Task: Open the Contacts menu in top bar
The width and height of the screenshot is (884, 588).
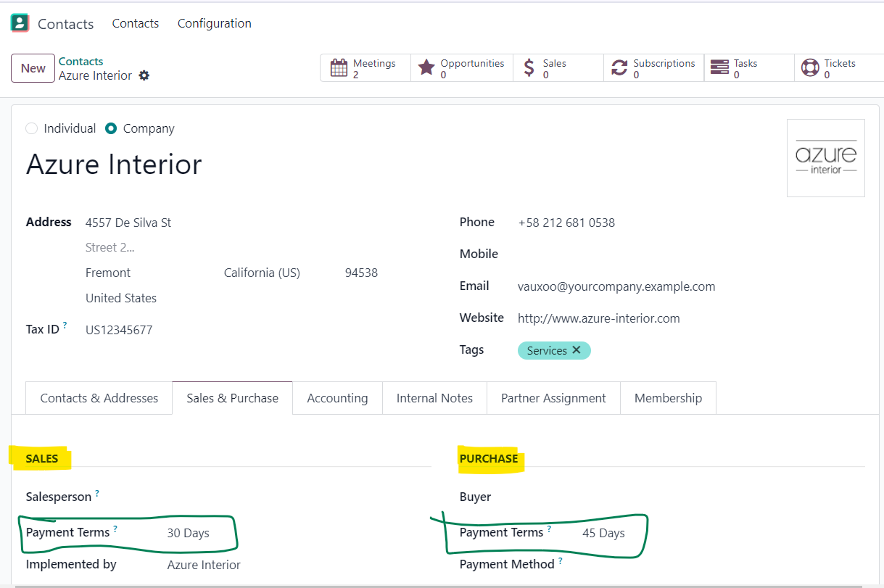Action: tap(136, 23)
